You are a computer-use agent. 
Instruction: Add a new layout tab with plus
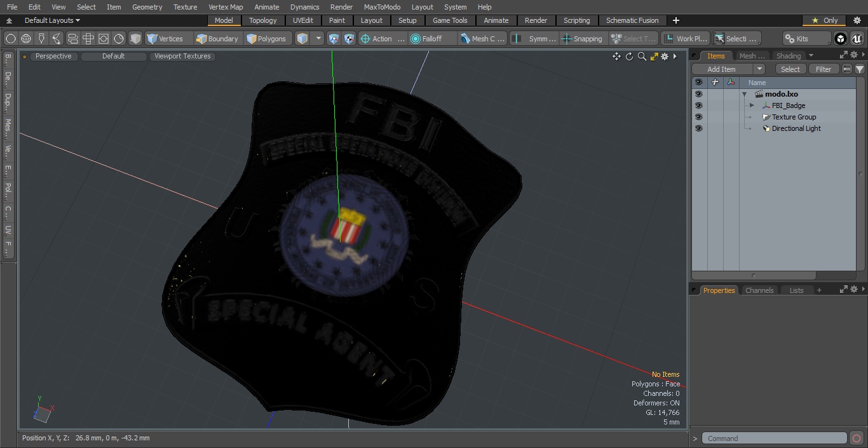point(675,20)
